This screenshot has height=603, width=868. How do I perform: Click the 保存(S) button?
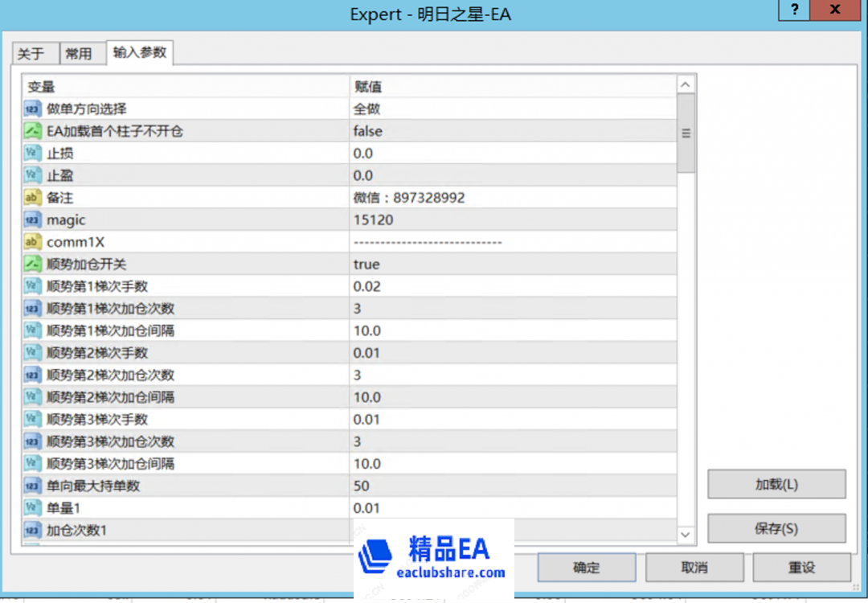pyautogui.click(x=776, y=528)
